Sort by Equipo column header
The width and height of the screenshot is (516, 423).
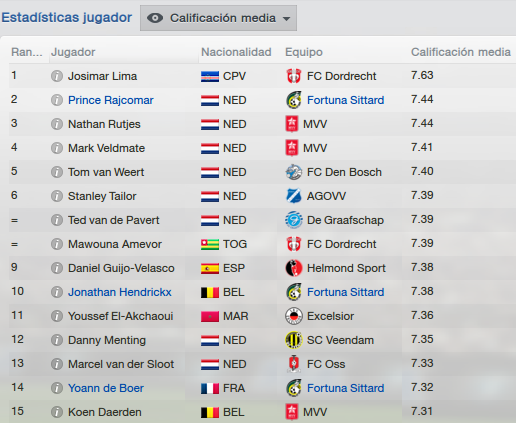304,52
